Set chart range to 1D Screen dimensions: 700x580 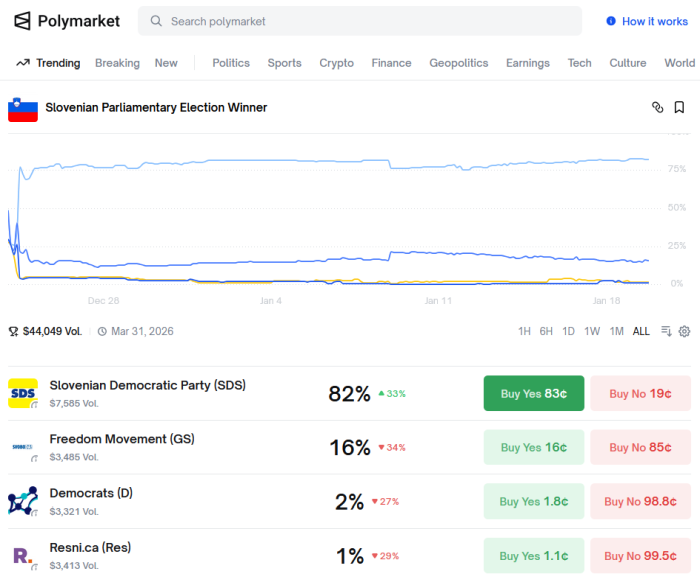[x=568, y=331]
